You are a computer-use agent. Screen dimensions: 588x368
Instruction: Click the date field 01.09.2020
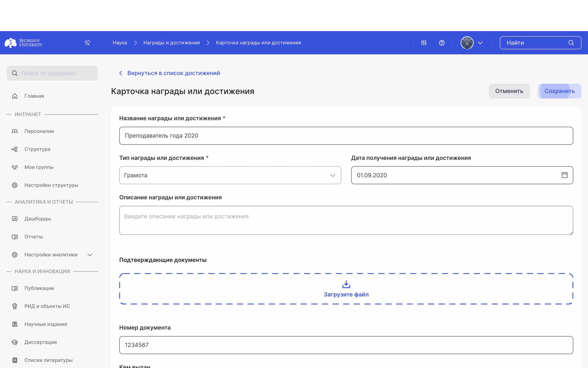click(x=462, y=175)
